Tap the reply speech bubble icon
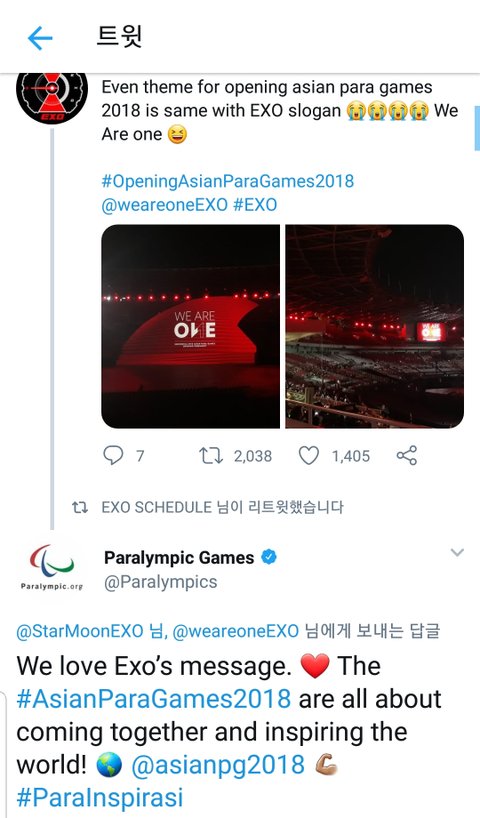Image resolution: width=480 pixels, height=818 pixels. pos(113,455)
